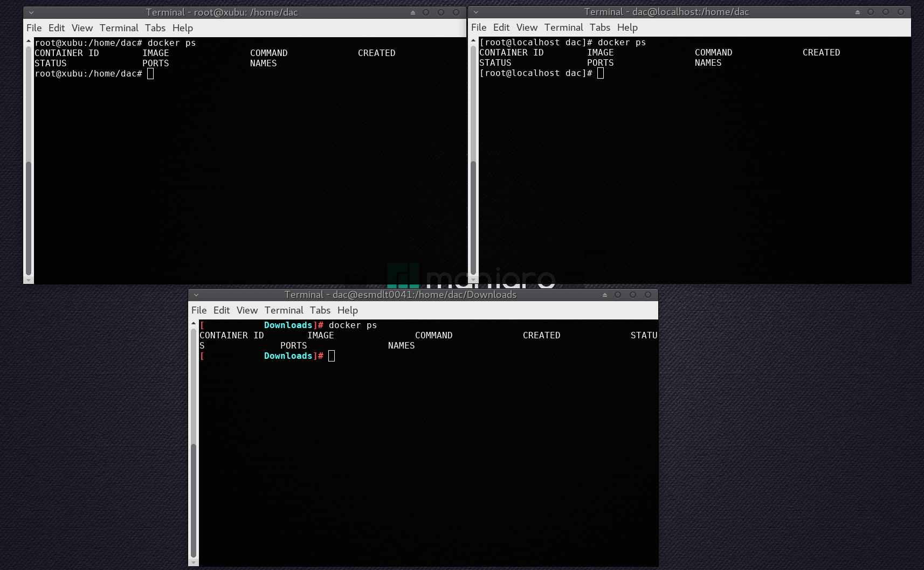The width and height of the screenshot is (924, 570).
Task: Roll up the dac@localhost terminal window
Action: coord(858,12)
